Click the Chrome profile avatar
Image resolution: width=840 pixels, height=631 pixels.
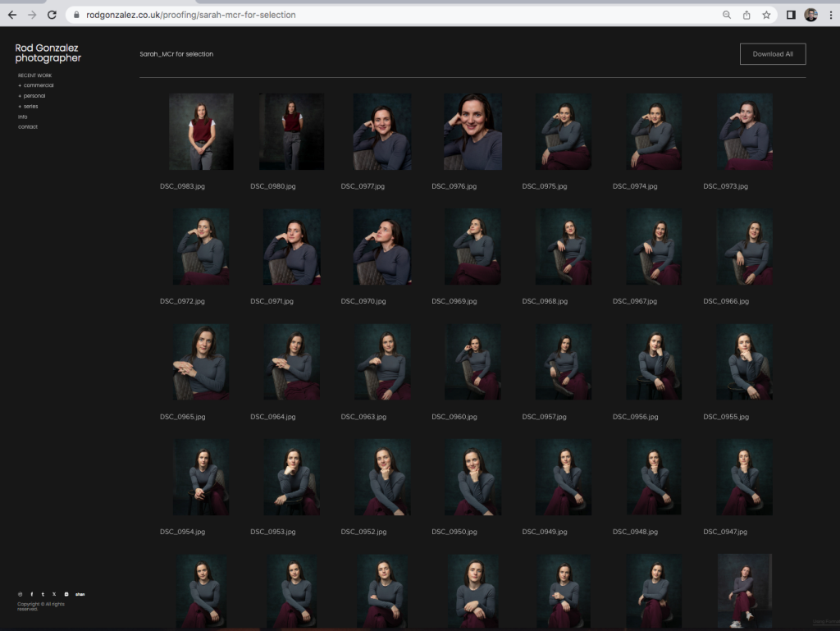point(810,15)
